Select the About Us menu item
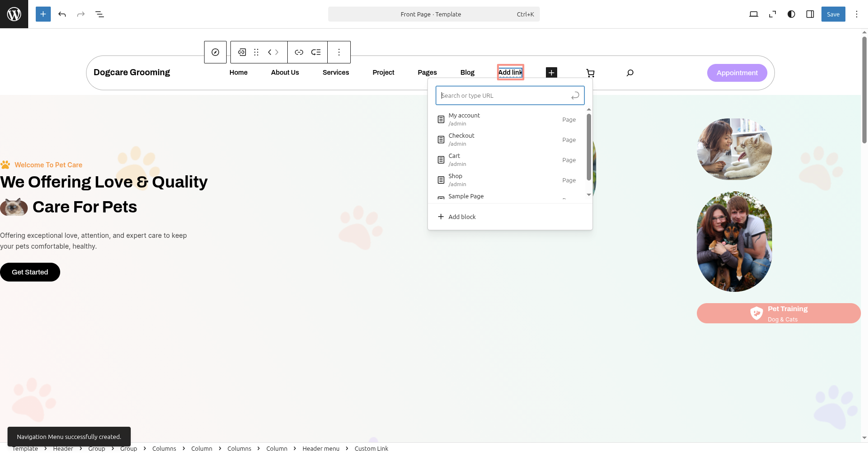 285,72
